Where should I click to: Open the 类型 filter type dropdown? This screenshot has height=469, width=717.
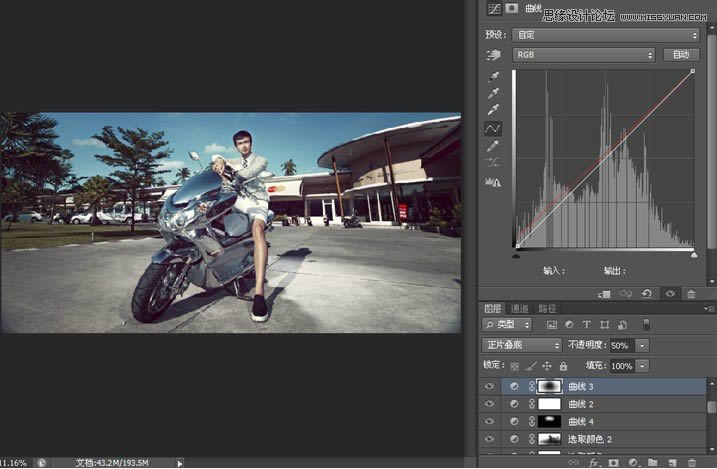pos(507,325)
